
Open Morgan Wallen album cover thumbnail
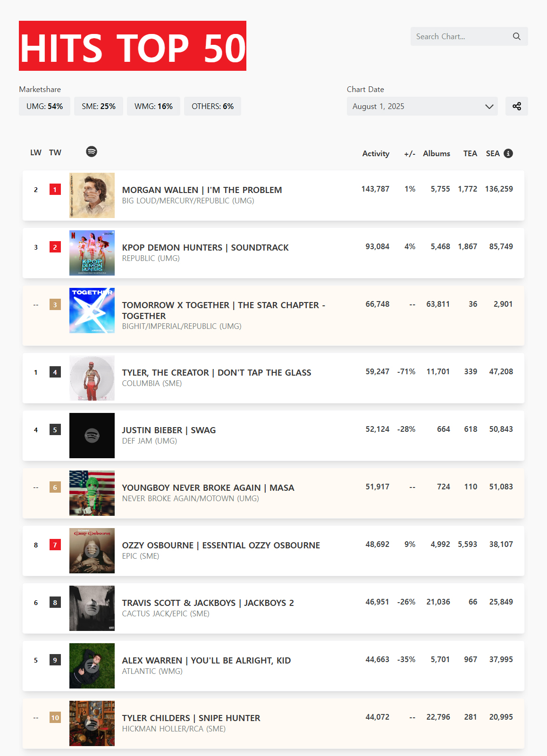tap(92, 195)
